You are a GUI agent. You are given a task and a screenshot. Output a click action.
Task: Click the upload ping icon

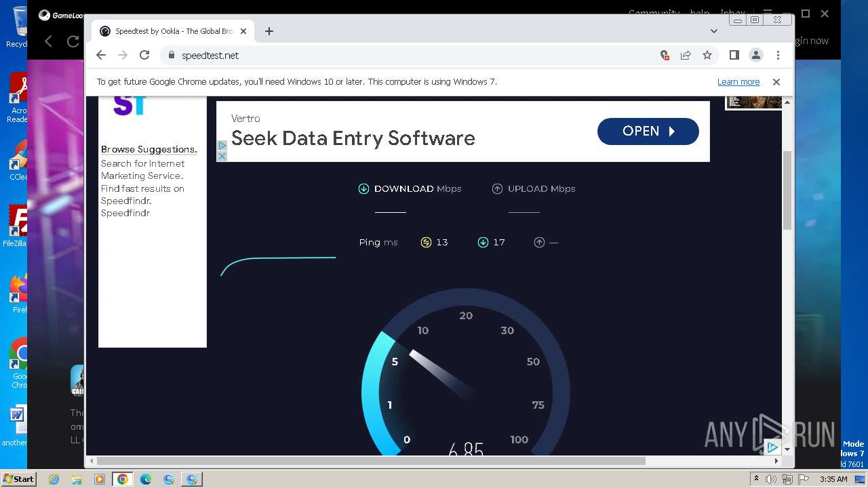pyautogui.click(x=539, y=243)
